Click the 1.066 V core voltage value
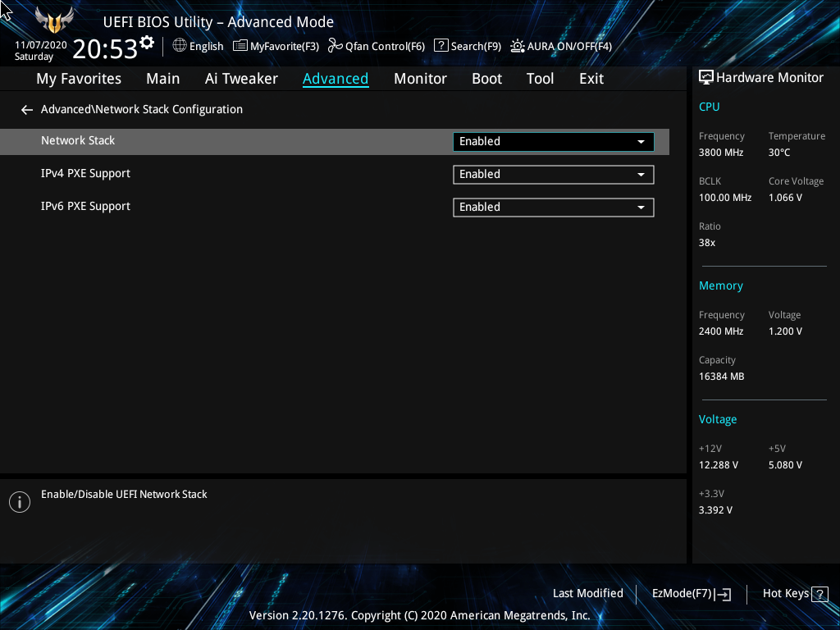The width and height of the screenshot is (840, 630). [x=785, y=198]
